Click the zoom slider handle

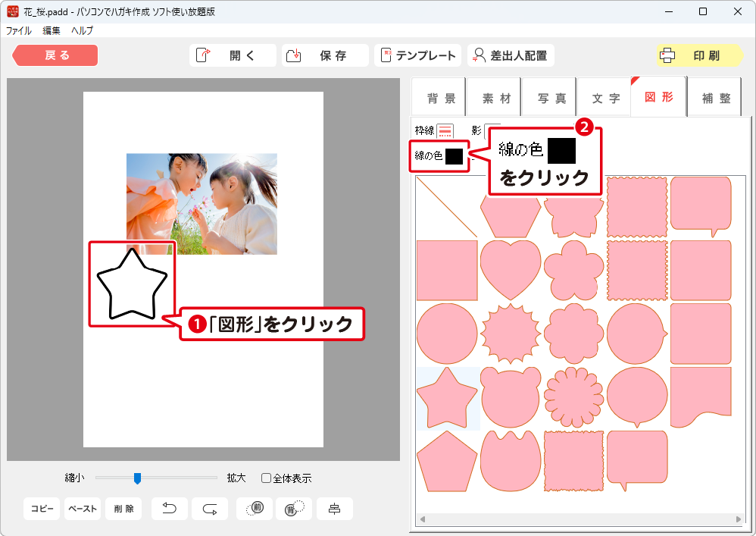click(x=137, y=478)
